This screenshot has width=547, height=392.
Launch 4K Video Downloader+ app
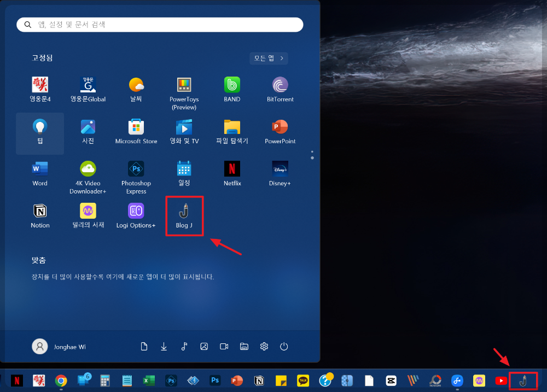click(x=88, y=178)
